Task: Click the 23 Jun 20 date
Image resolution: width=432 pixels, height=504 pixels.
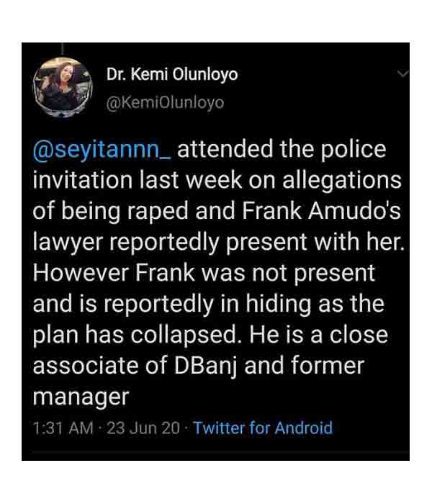Action: click(x=143, y=428)
